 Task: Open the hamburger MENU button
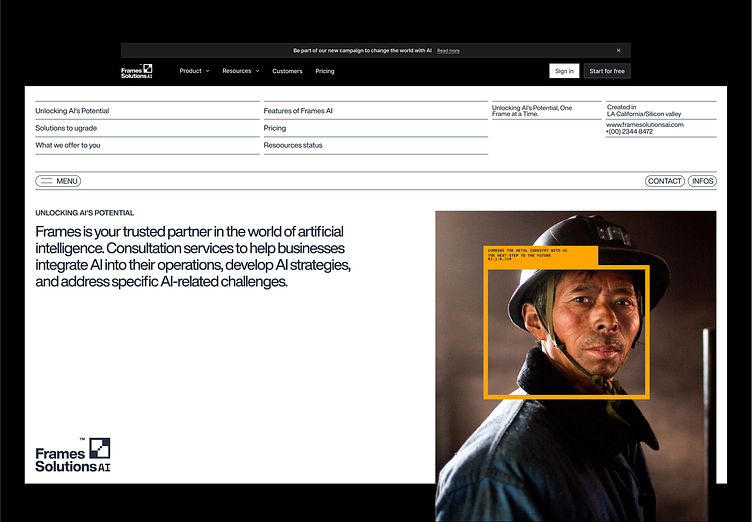58,181
